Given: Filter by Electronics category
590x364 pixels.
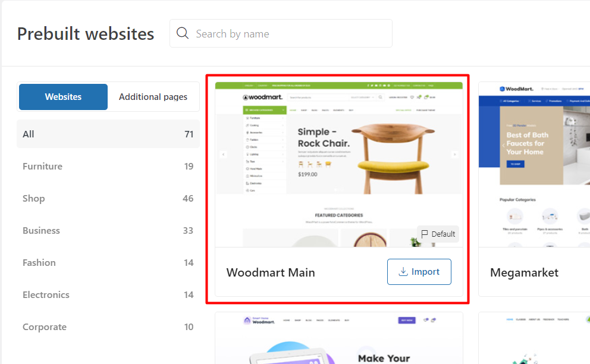Looking at the screenshot, I should click(x=108, y=295).
